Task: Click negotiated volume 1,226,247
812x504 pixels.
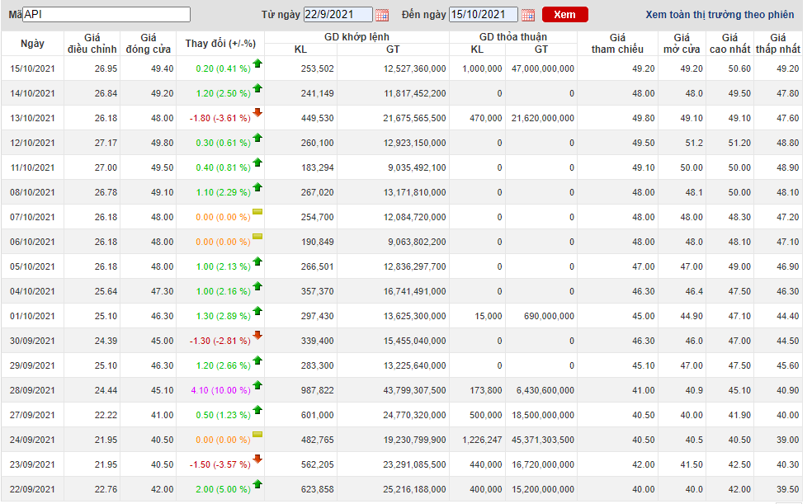Action: [482, 440]
